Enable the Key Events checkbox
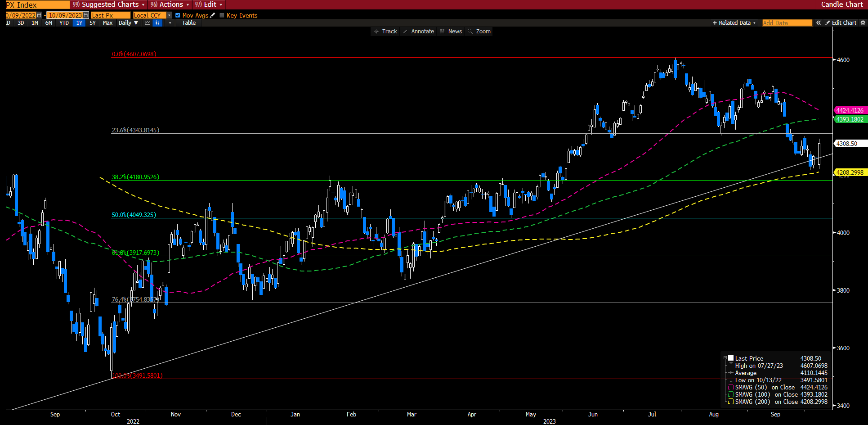This screenshot has width=868, height=425. (x=222, y=15)
